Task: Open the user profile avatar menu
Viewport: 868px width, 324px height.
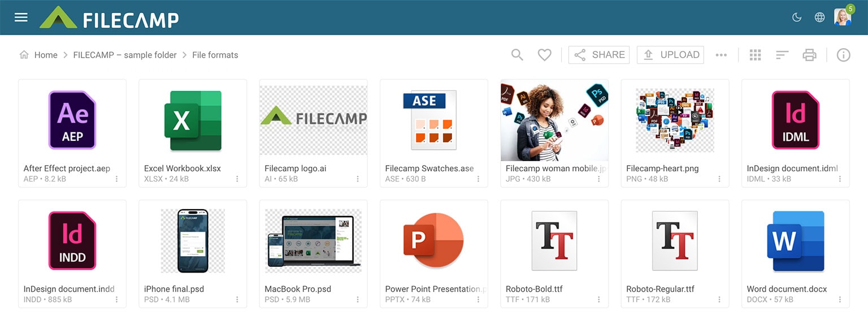Action: click(842, 18)
